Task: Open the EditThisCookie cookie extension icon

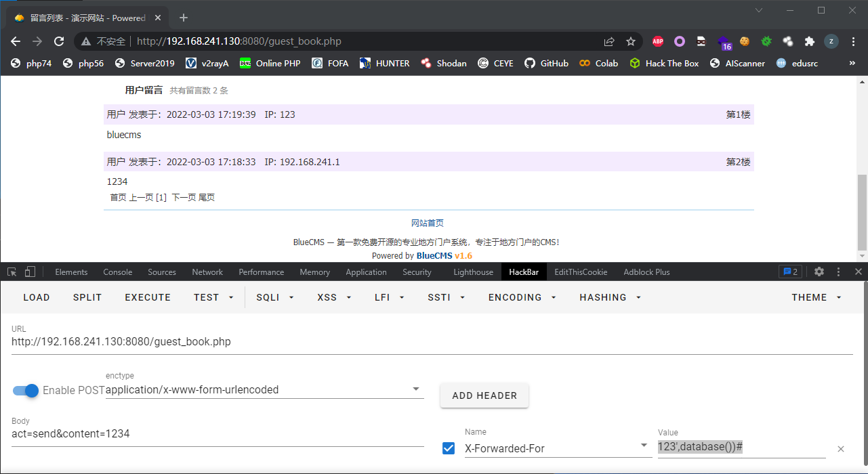Action: point(745,41)
